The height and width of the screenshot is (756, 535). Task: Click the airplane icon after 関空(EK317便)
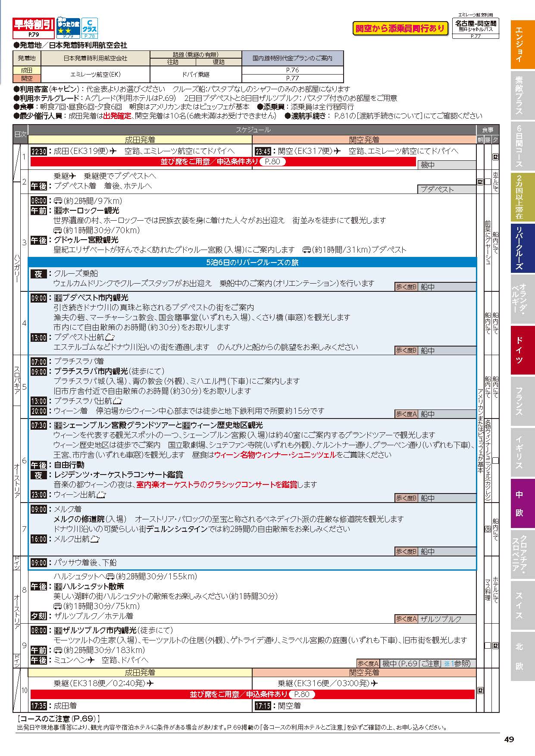tap(338, 151)
